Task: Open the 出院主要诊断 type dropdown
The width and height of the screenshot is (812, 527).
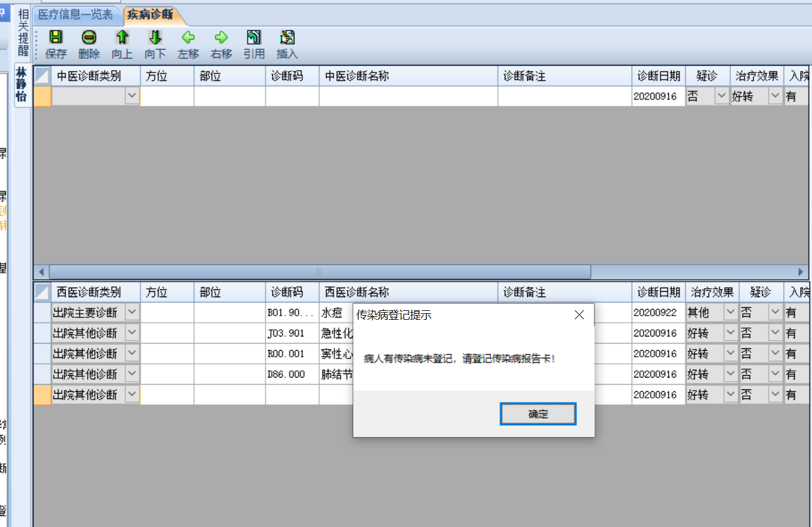Action: pos(132,312)
